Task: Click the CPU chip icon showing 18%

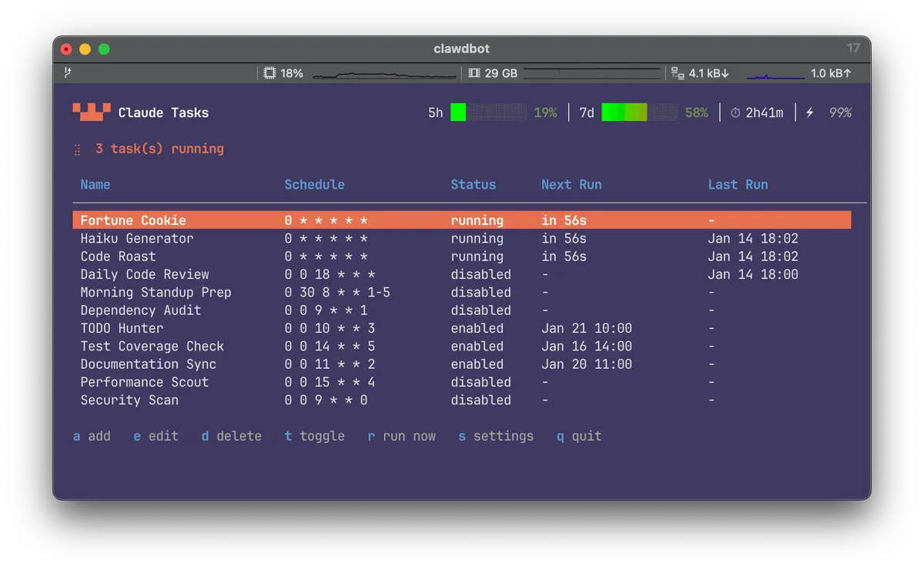Action: click(269, 73)
